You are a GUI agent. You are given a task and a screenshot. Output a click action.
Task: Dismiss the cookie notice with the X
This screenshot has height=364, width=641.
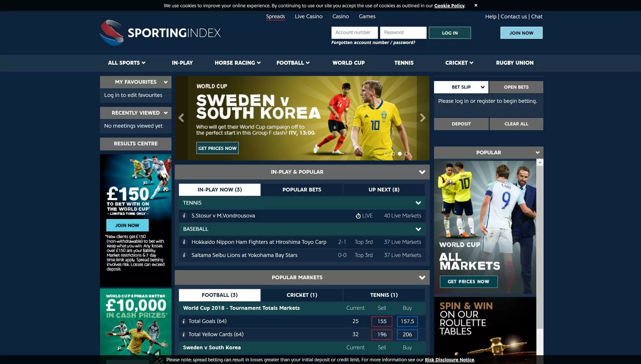[x=476, y=5]
